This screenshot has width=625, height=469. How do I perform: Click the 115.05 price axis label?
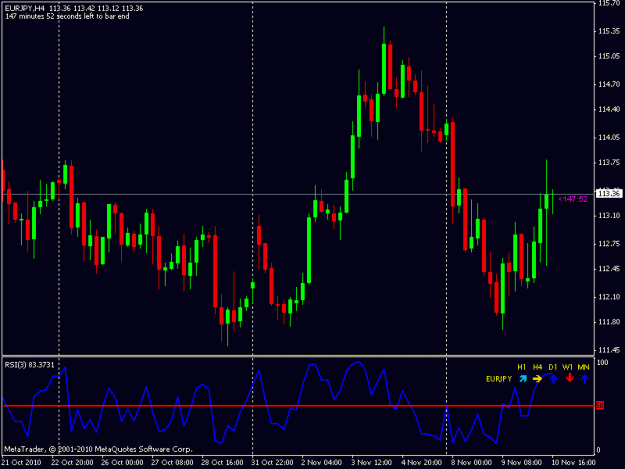click(609, 56)
